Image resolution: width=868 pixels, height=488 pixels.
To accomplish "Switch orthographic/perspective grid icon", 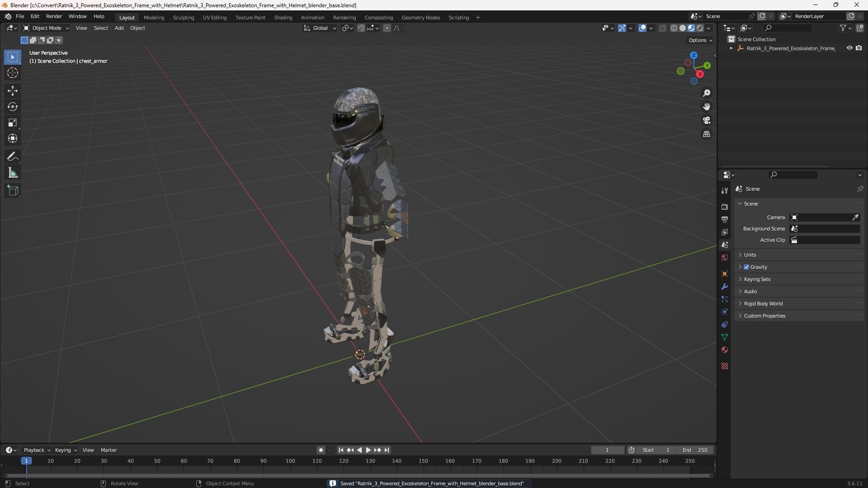I will pos(707,134).
